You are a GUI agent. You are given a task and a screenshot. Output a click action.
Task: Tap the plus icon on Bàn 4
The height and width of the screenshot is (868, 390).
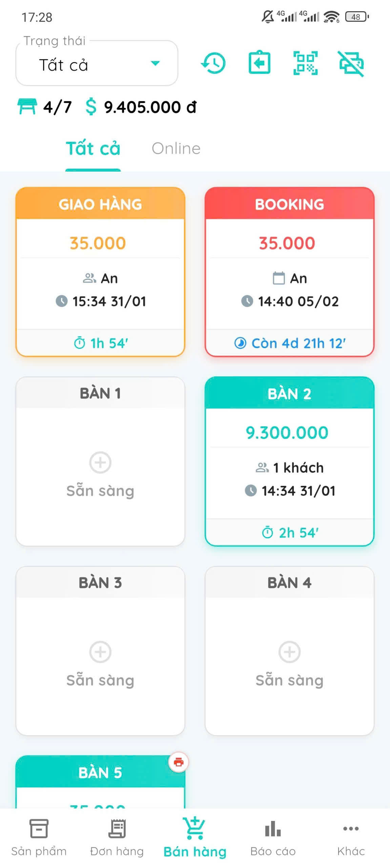289,652
